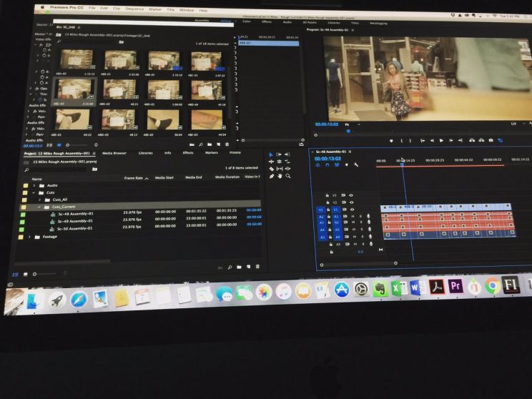Select the Slip tool

coord(280,169)
